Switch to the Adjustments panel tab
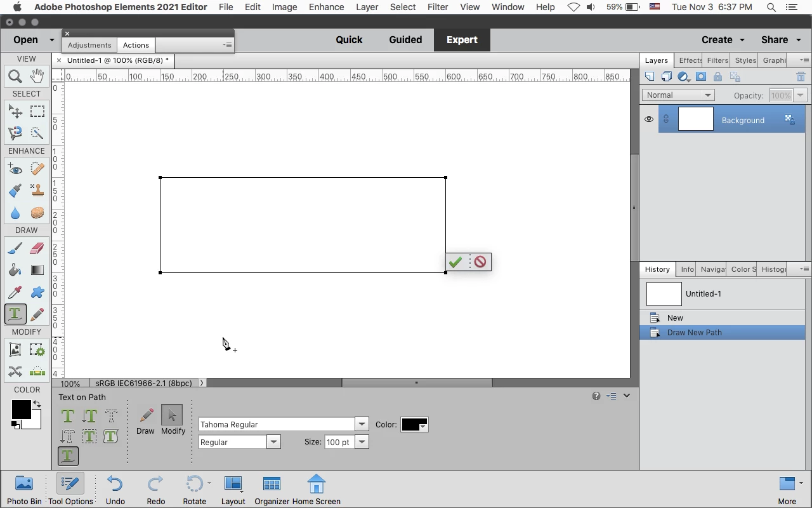The image size is (812, 508). 89,45
